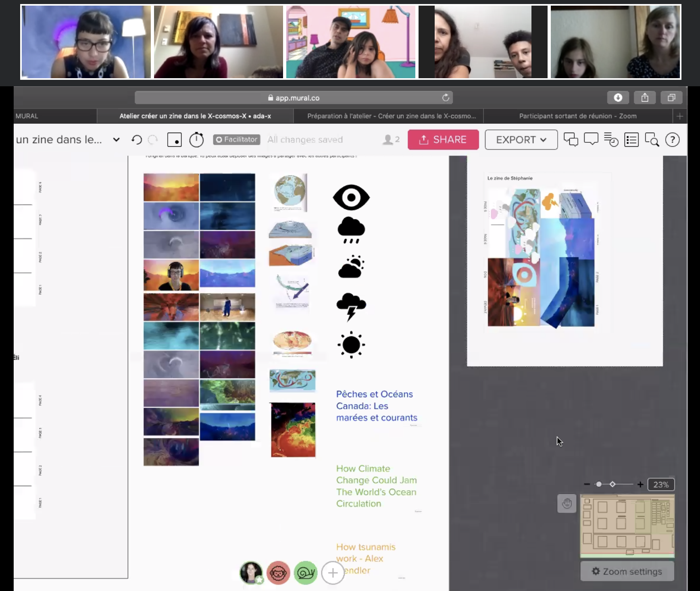Open the timer tool
This screenshot has height=591, width=700.
tap(196, 139)
